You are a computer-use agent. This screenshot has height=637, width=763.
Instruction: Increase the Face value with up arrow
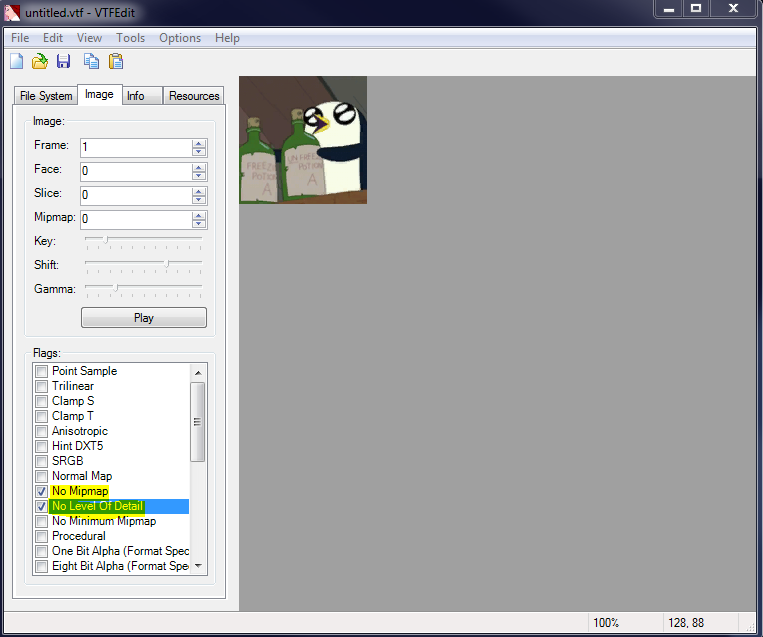(199, 167)
